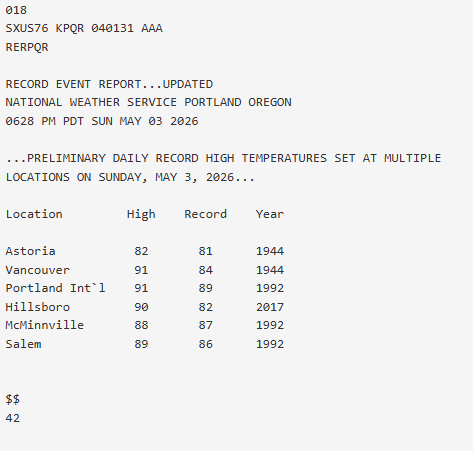Click McMinnville's high value 88

tap(141, 325)
